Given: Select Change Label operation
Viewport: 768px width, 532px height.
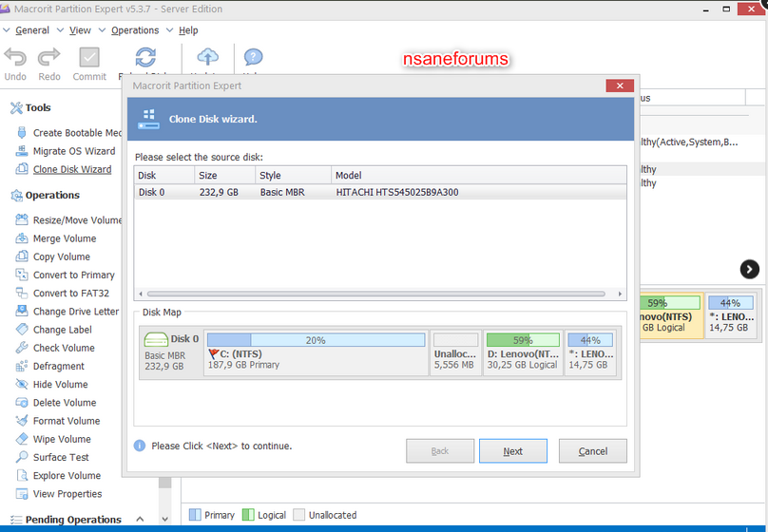Looking at the screenshot, I should click(x=54, y=330).
